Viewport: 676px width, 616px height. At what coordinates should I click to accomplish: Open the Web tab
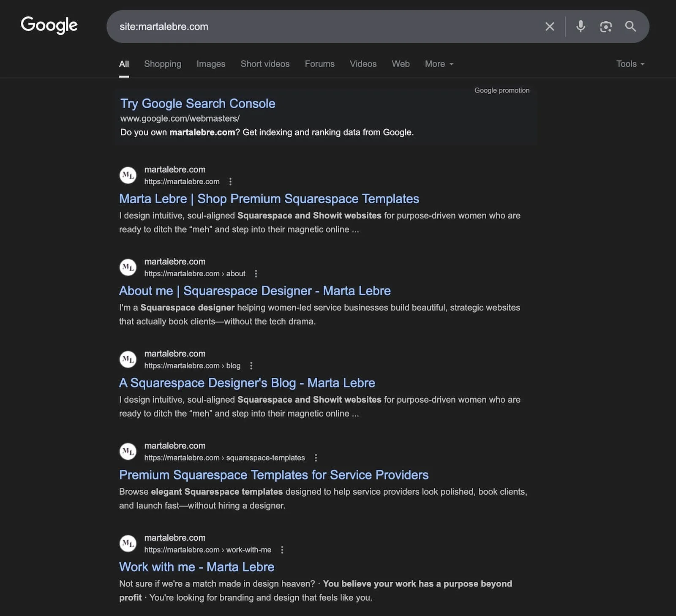coord(401,64)
